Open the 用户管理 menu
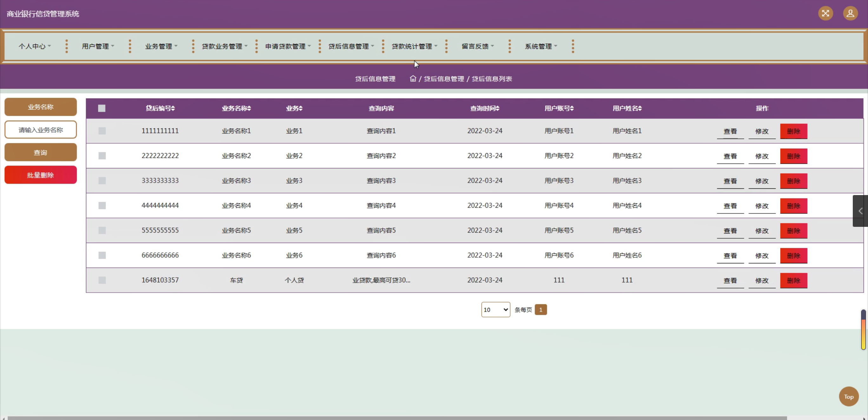The image size is (868, 420). (x=98, y=46)
